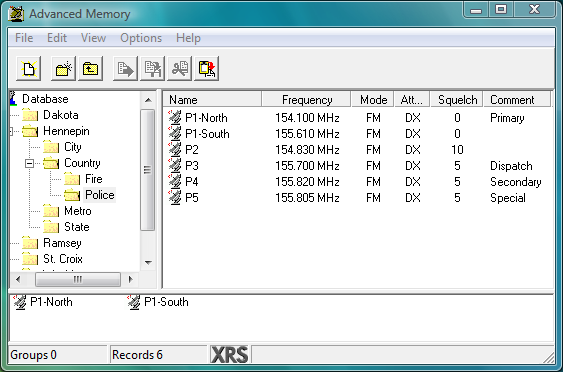Click the antenna icon beside P5
Viewport: 563px width, 372px height.
point(175,197)
